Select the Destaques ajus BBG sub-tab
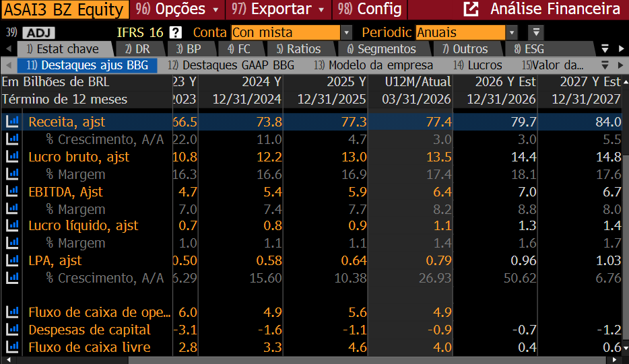 coord(88,65)
